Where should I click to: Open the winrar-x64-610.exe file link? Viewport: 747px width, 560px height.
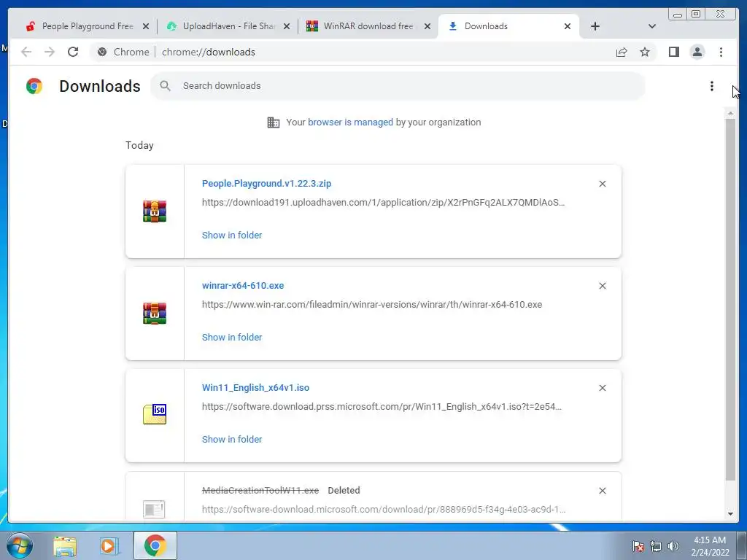(243, 286)
